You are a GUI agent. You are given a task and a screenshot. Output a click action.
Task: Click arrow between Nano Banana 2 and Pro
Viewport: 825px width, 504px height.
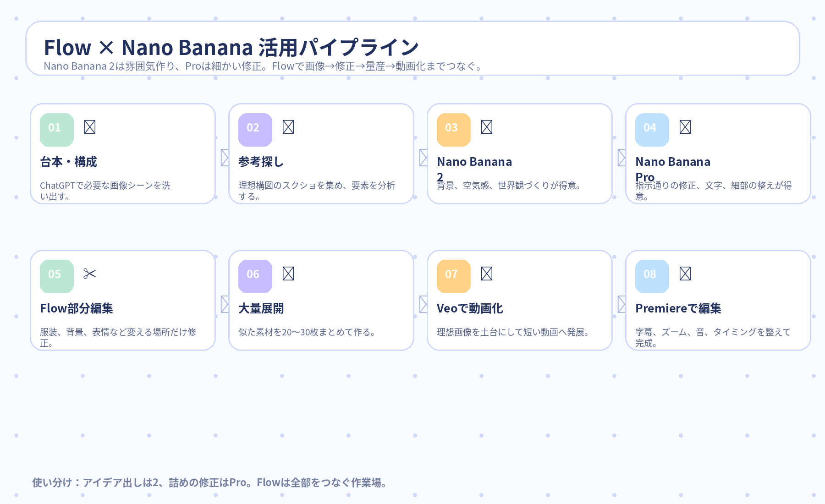pos(621,158)
